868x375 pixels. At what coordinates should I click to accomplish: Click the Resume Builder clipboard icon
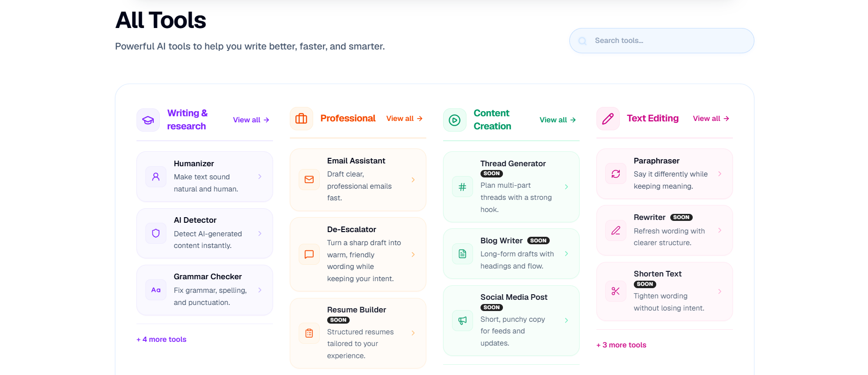pos(309,333)
